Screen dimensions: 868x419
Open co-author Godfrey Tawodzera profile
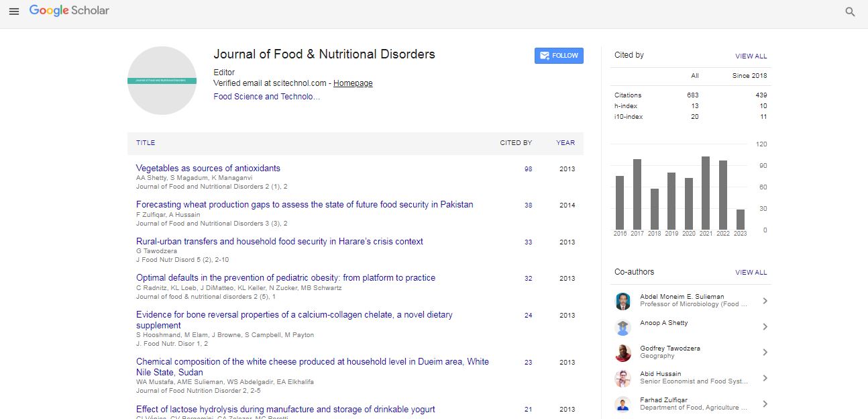pos(670,348)
